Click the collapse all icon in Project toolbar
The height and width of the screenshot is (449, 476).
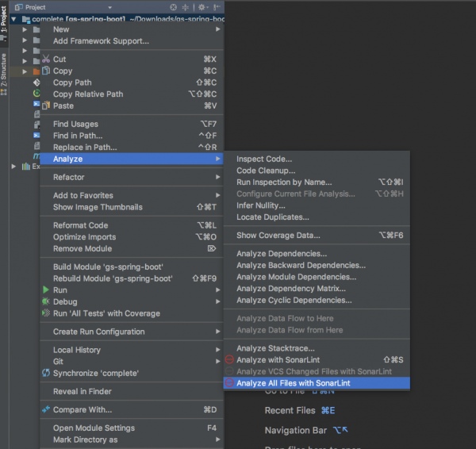coord(185,7)
